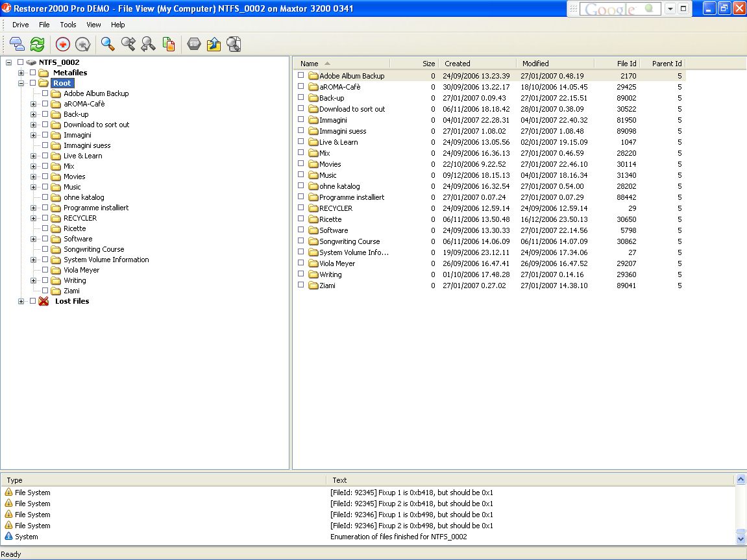Expand the aROMA-Cafè tree node

pyautogui.click(x=33, y=104)
